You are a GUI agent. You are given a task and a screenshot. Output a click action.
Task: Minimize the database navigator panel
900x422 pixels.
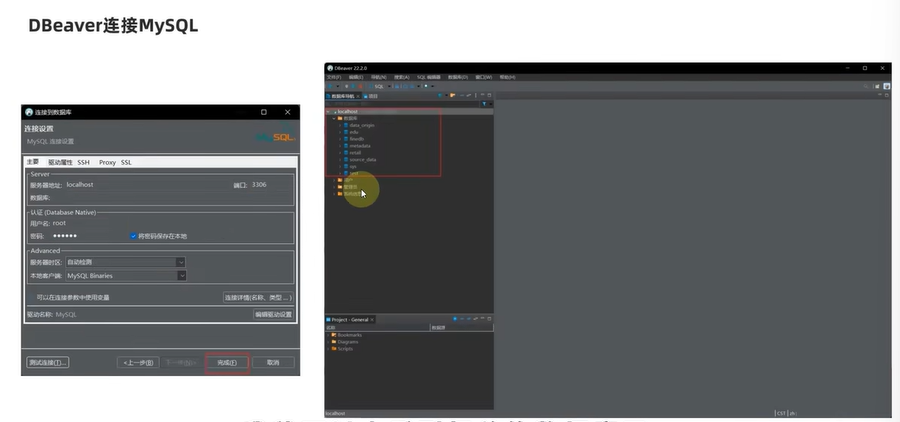tap(483, 95)
